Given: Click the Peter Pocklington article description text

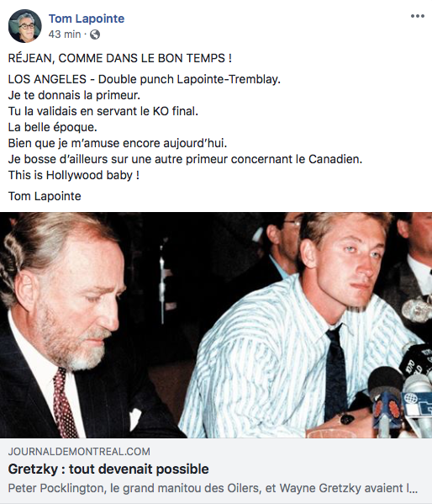Looking at the screenshot, I should pos(213,488).
